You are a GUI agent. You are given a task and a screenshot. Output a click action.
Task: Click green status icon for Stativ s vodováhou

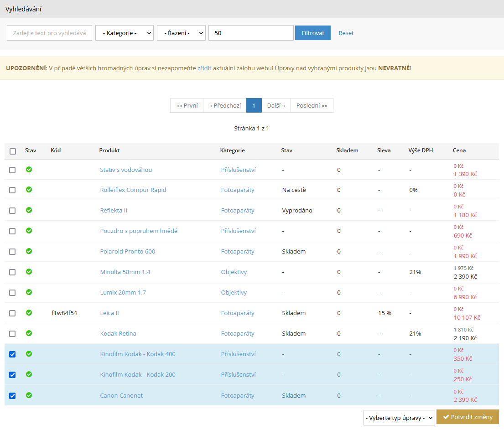coord(29,170)
